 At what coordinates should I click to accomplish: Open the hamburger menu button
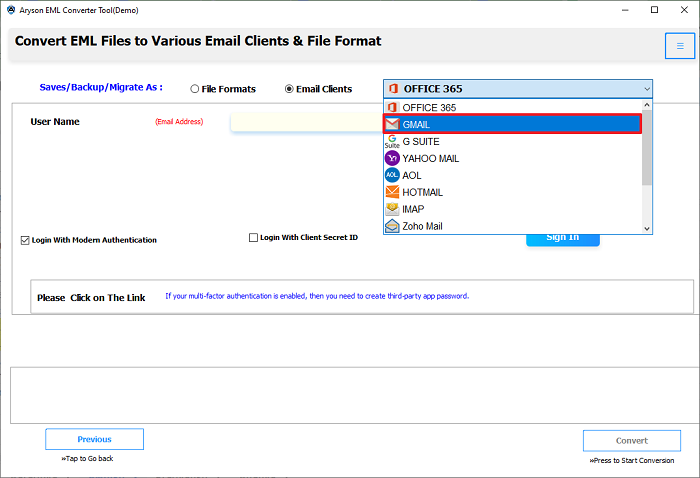tap(679, 46)
